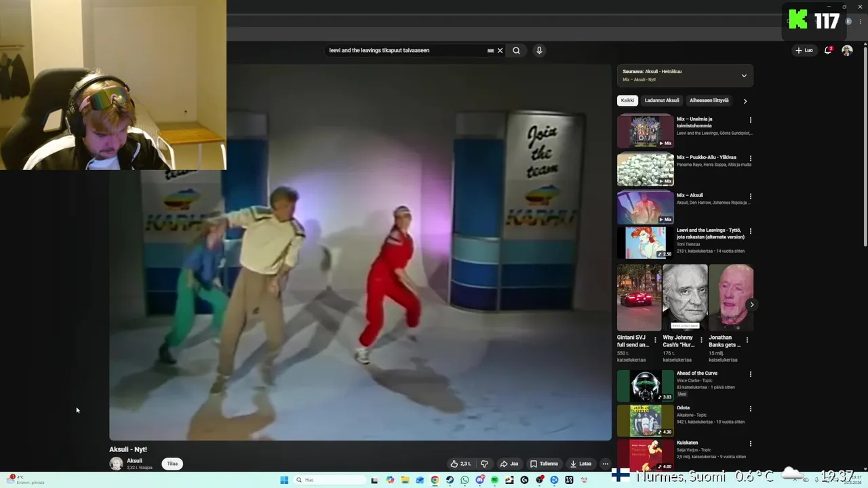This screenshot has height=488, width=868.
Task: Clear the YouTube search box text
Action: click(500, 50)
